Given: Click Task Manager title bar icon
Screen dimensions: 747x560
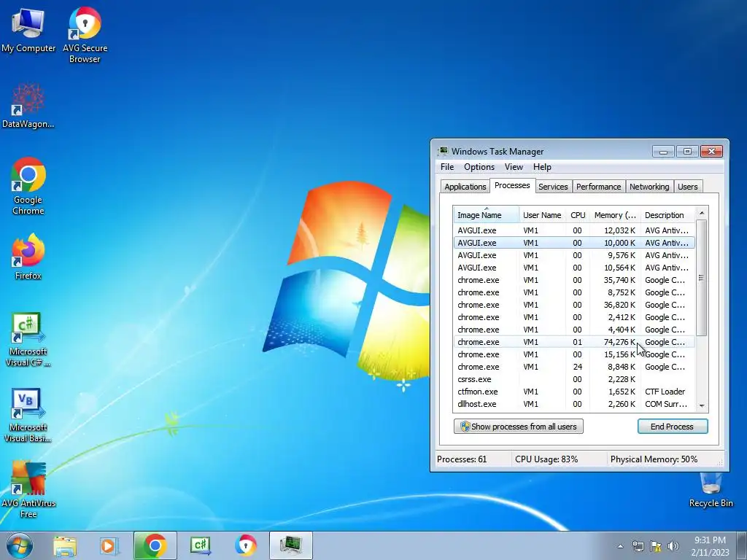Looking at the screenshot, I should [443, 152].
